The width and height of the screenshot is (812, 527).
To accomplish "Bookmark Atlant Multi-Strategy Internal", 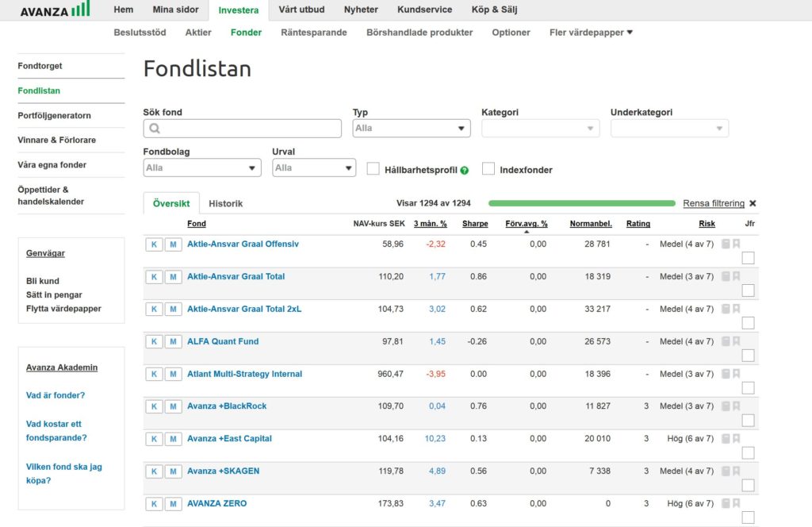I will pyautogui.click(x=737, y=374).
